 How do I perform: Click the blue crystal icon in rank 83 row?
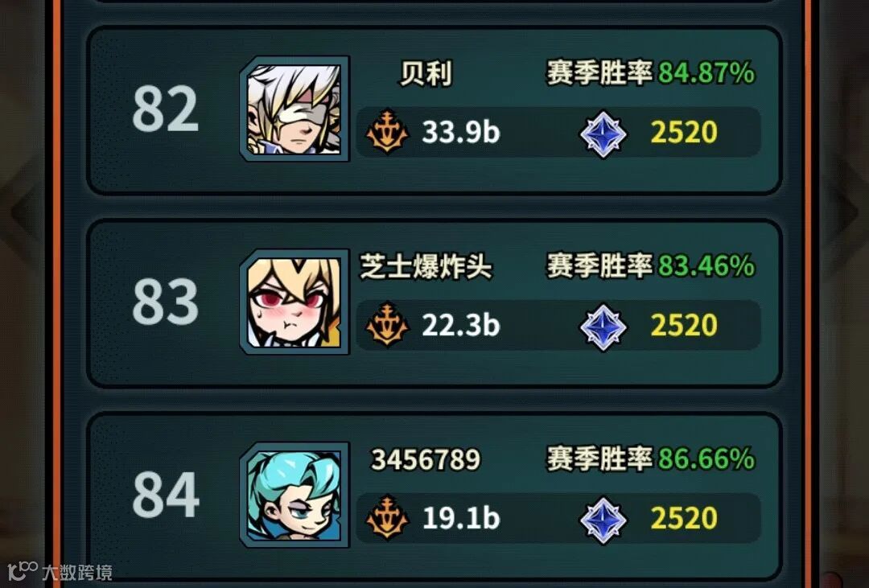[x=603, y=327]
